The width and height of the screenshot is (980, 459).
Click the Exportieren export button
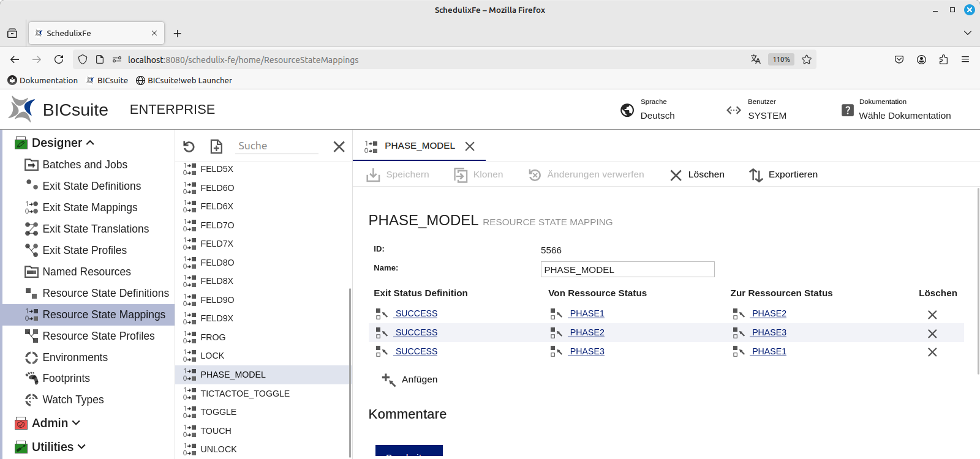coord(783,175)
